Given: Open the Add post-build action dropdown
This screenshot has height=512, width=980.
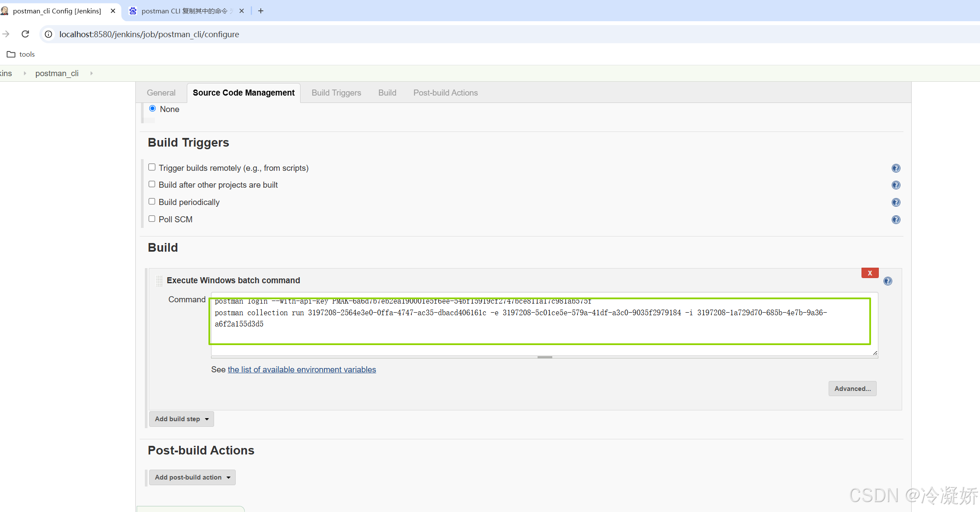Looking at the screenshot, I should click(x=192, y=477).
